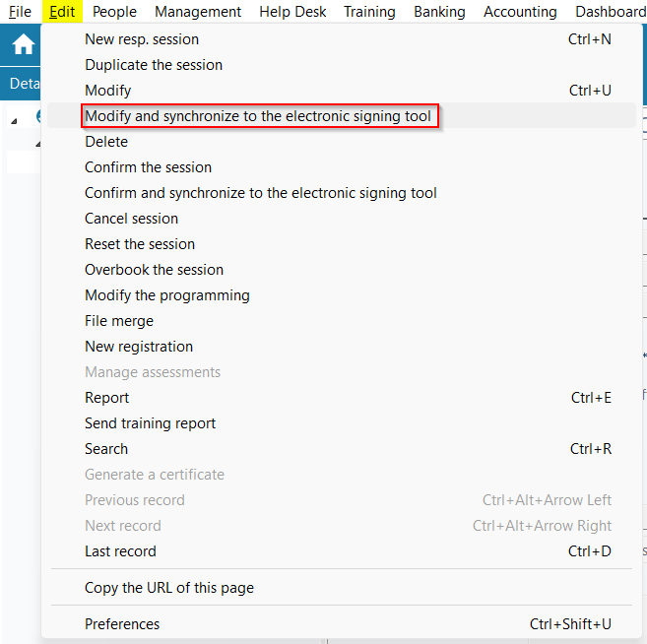Image resolution: width=647 pixels, height=644 pixels.
Task: Open the Help Desk menu
Action: pos(292,12)
